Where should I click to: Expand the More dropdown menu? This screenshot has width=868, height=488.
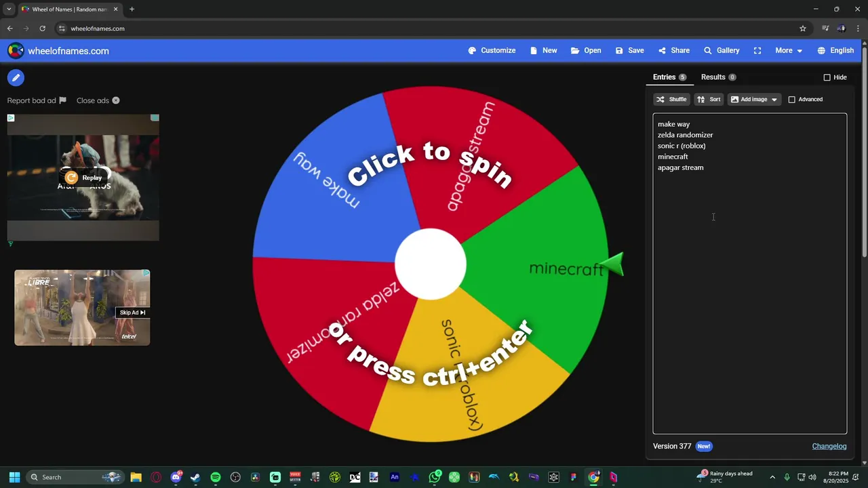[789, 51]
